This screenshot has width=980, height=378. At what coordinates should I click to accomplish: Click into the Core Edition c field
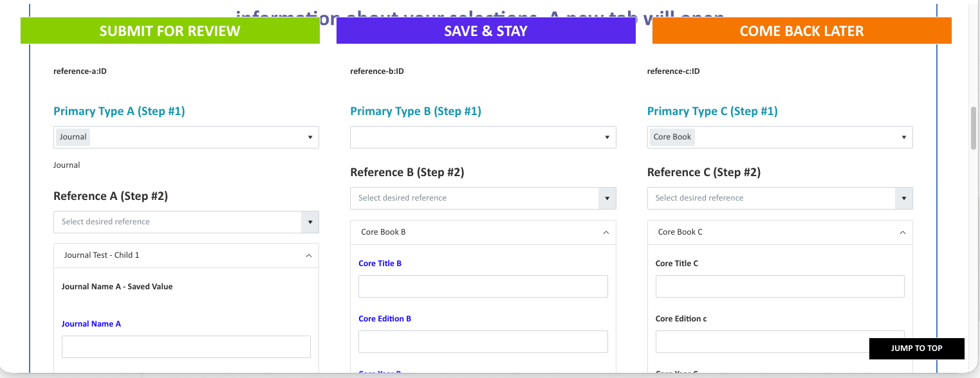click(x=759, y=341)
